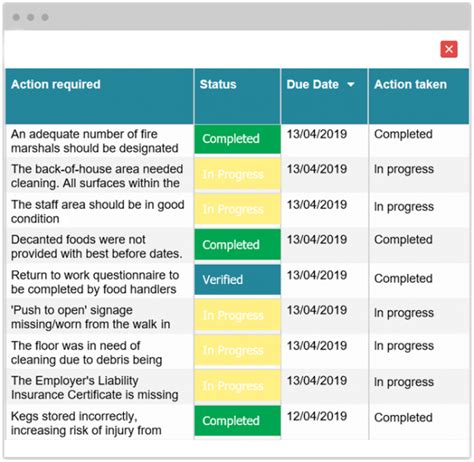The height and width of the screenshot is (462, 474).
Task: Click the Action required column header
Action: click(x=99, y=96)
